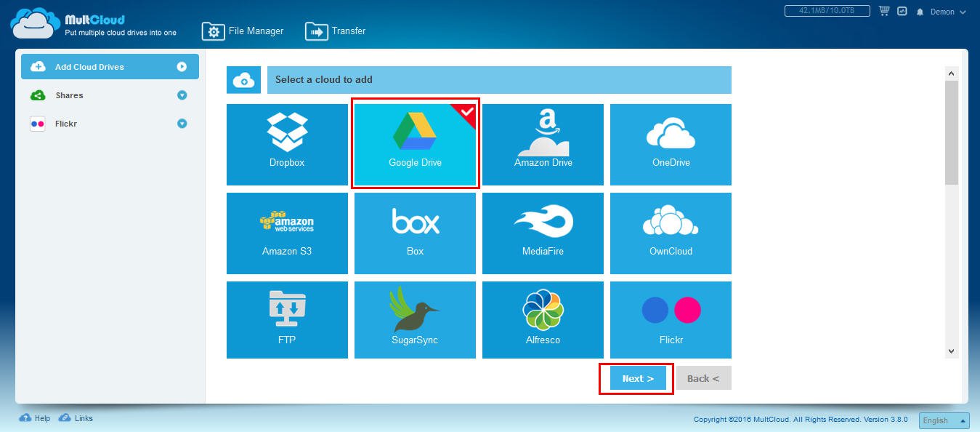Click the Back < button

coord(703,378)
